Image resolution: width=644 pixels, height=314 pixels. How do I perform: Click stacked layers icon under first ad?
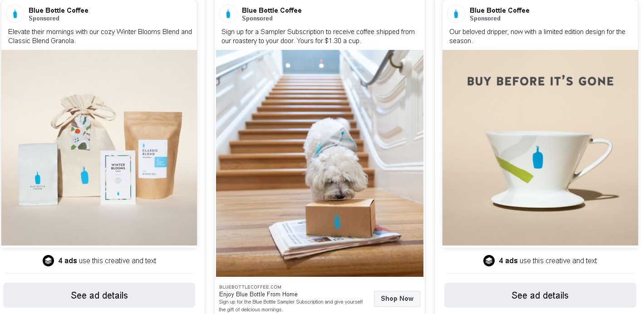(x=48, y=260)
